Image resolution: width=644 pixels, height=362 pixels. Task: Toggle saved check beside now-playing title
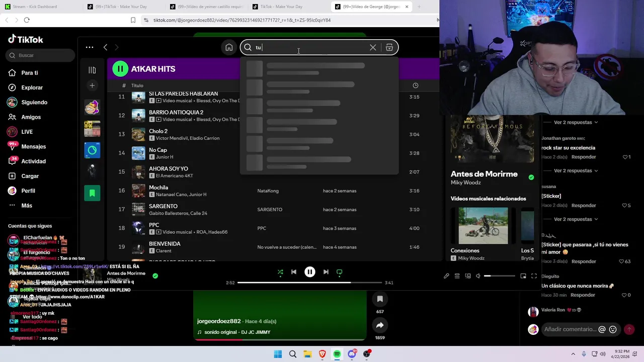[x=155, y=276]
